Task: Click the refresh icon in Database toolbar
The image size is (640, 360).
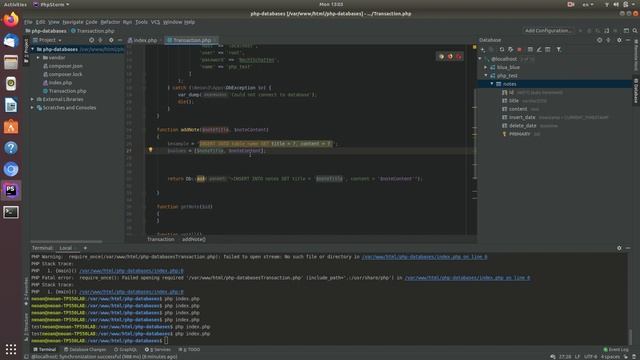Action: click(502, 49)
